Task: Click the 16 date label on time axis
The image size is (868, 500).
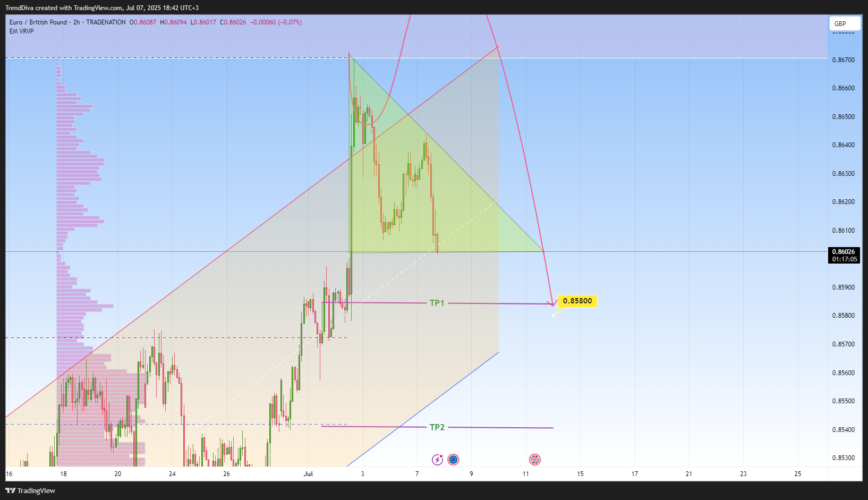Action: 9,474
